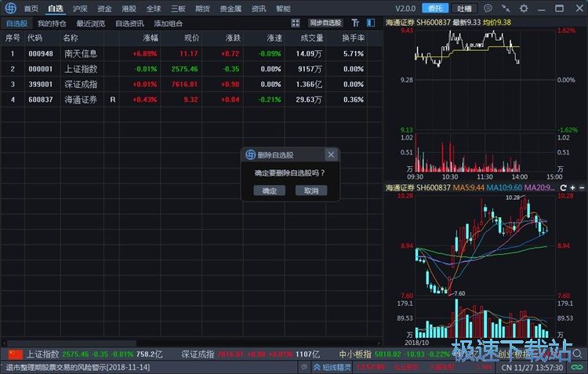Image resolution: width=588 pixels, height=374 pixels.
Task: Click the 删除自选股 dialog logo icon
Action: (250, 154)
